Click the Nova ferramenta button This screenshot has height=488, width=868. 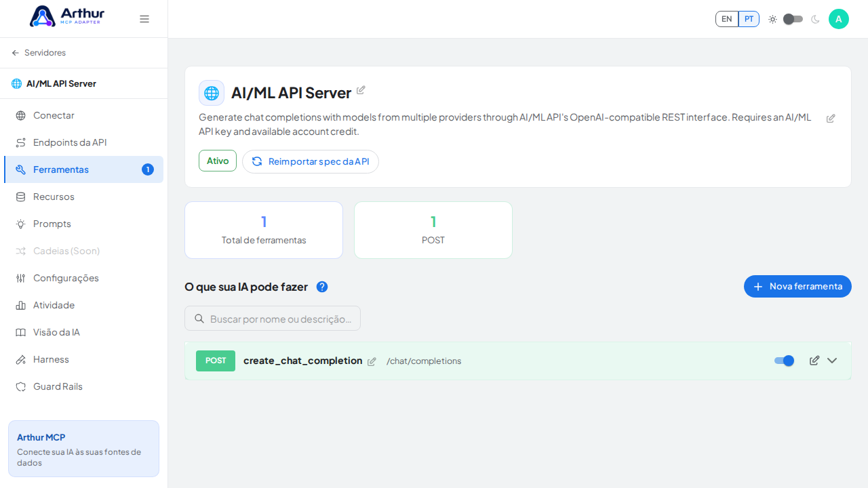[x=797, y=286]
